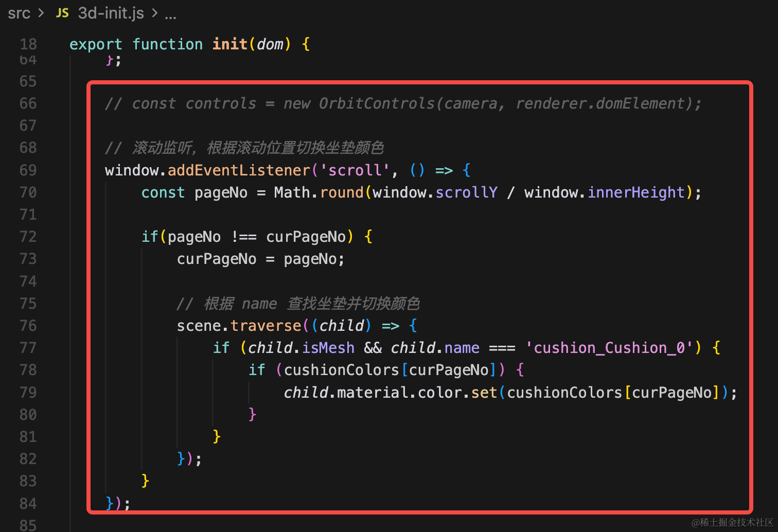778x532 pixels.
Task: Click 'cushionColors[curPageNo]' on line 78
Action: tap(390, 370)
